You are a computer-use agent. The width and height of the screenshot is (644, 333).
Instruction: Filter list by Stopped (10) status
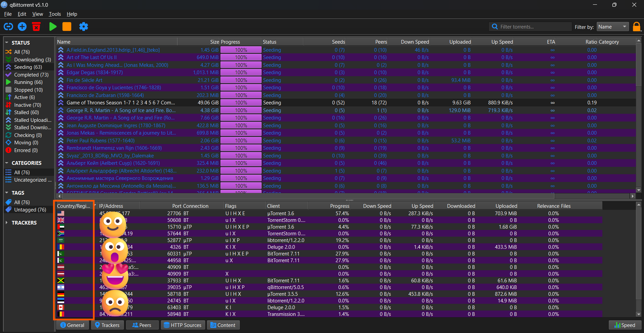(x=28, y=90)
